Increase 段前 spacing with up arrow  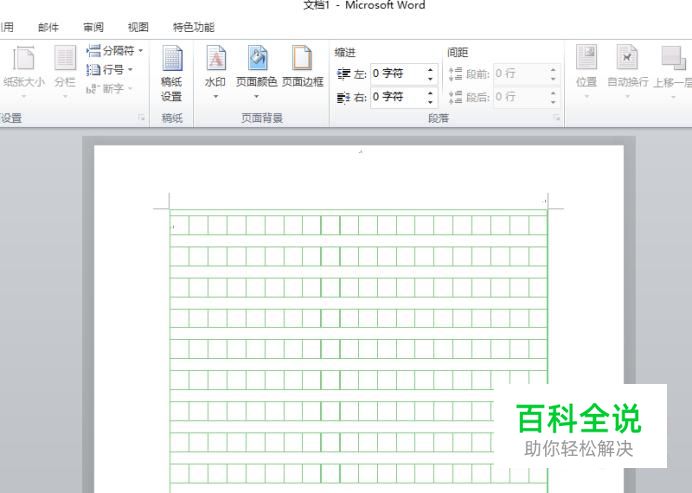tap(553, 69)
